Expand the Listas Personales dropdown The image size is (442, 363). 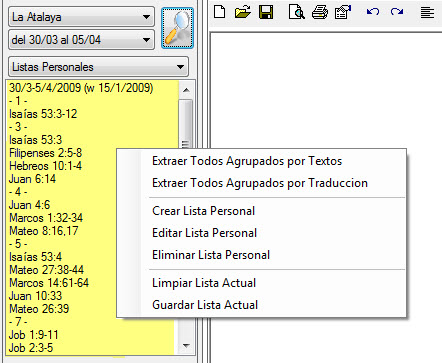98,67
